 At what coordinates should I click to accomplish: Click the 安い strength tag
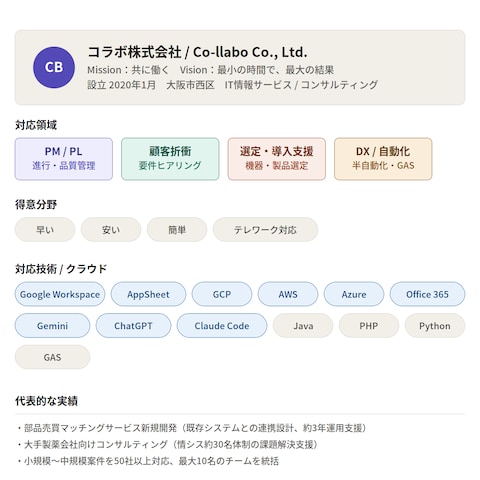111,230
